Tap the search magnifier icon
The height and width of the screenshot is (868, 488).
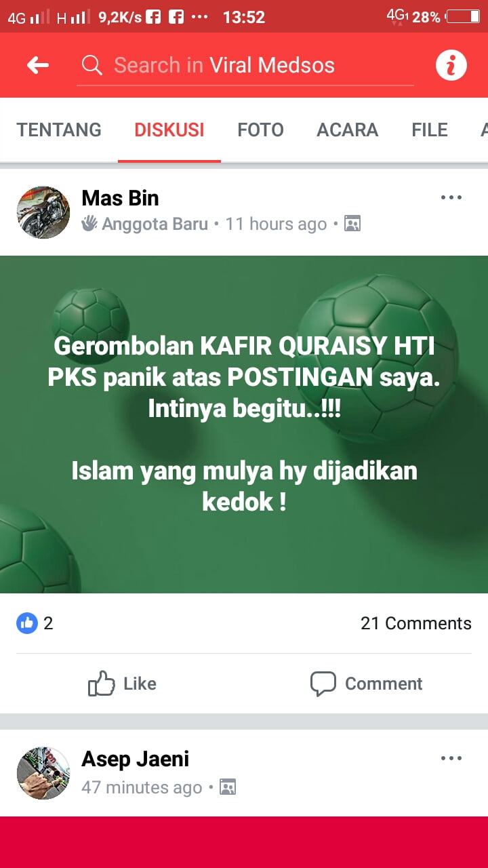(x=91, y=65)
